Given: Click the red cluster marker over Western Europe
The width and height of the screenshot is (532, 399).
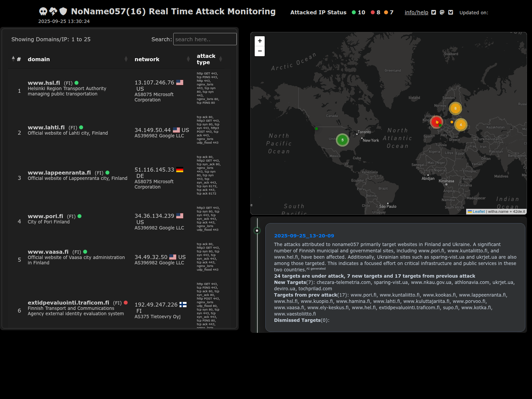Looking at the screenshot, I should tap(436, 122).
